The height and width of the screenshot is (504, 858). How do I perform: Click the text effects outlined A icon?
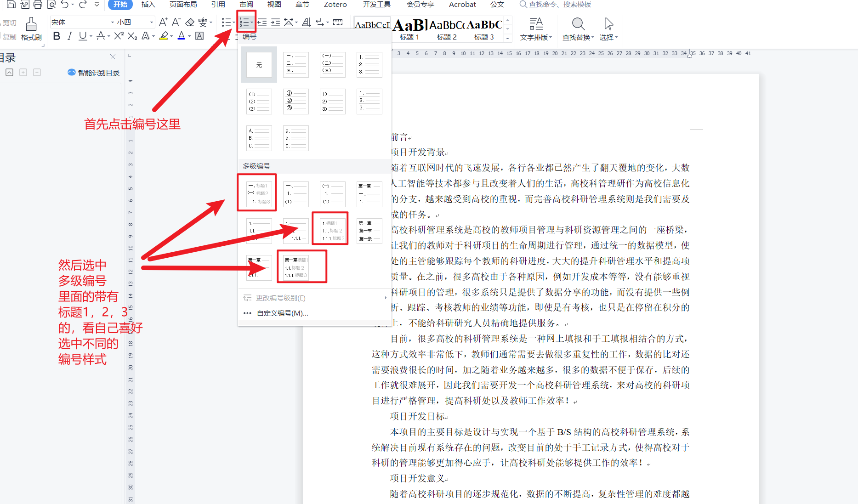(x=145, y=36)
